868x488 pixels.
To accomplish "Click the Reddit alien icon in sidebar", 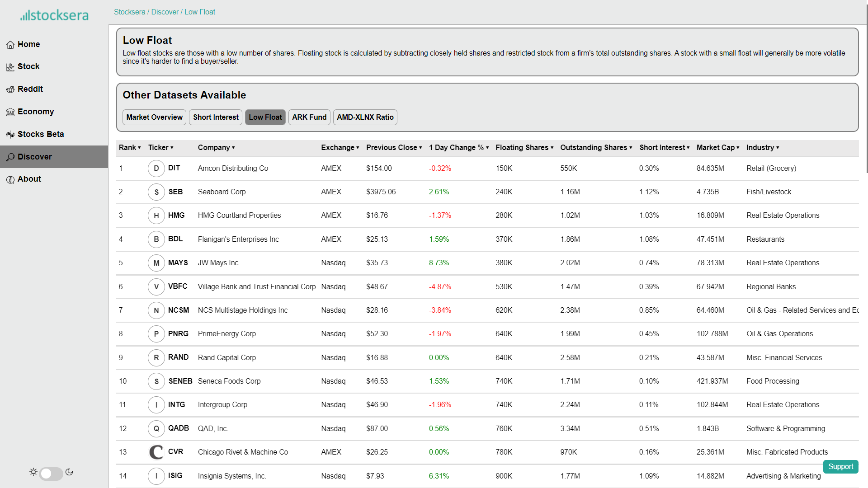I will [10, 89].
